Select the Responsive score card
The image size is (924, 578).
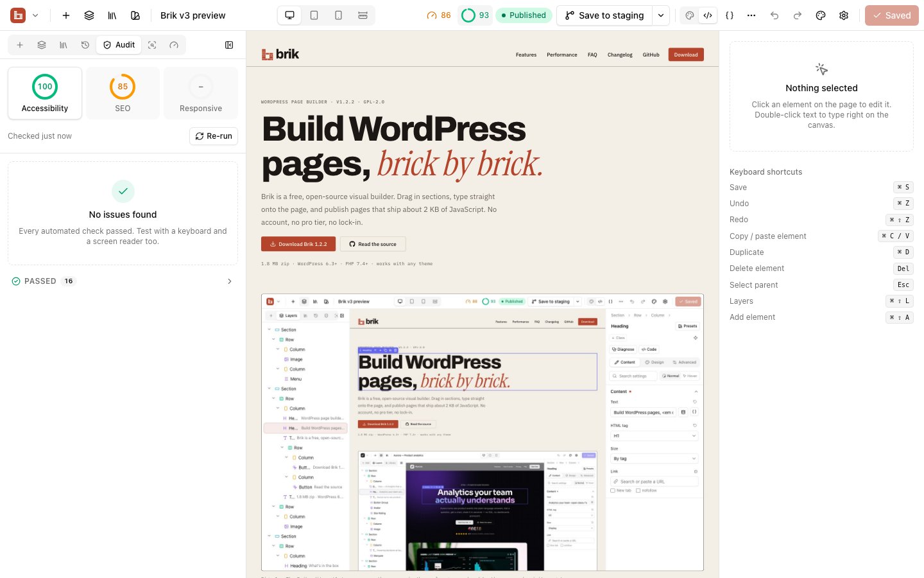[201, 93]
